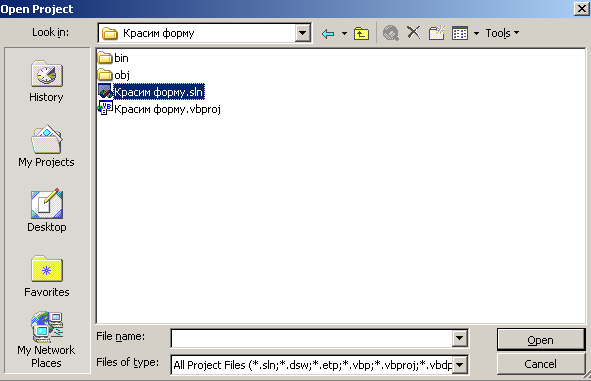Screen dimensions: 591x381
Task: Open the History location
Action: [x=46, y=81]
